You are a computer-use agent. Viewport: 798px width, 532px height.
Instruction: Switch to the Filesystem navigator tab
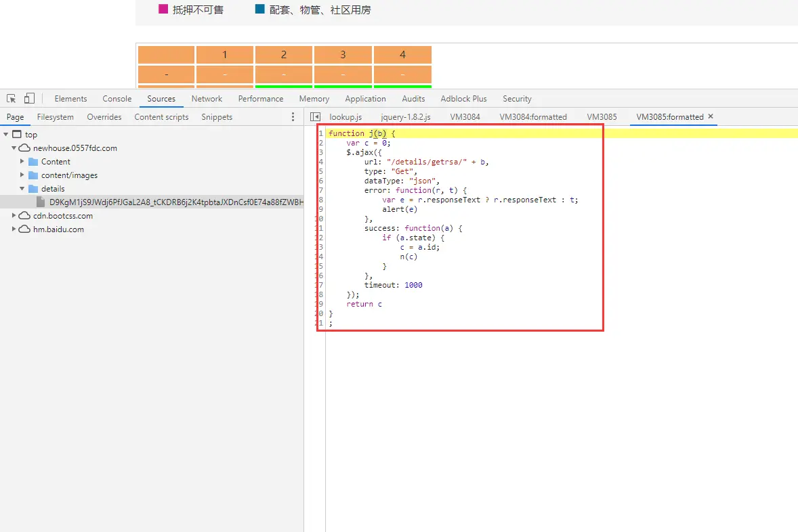[x=56, y=117]
